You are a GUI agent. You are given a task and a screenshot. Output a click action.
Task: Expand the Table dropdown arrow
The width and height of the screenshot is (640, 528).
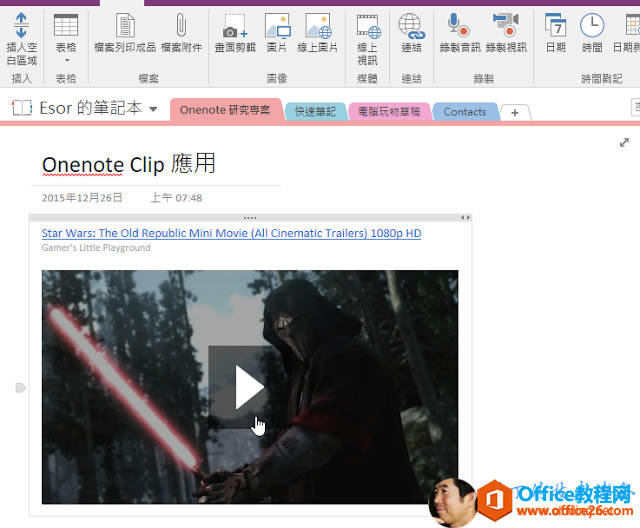pos(67,60)
